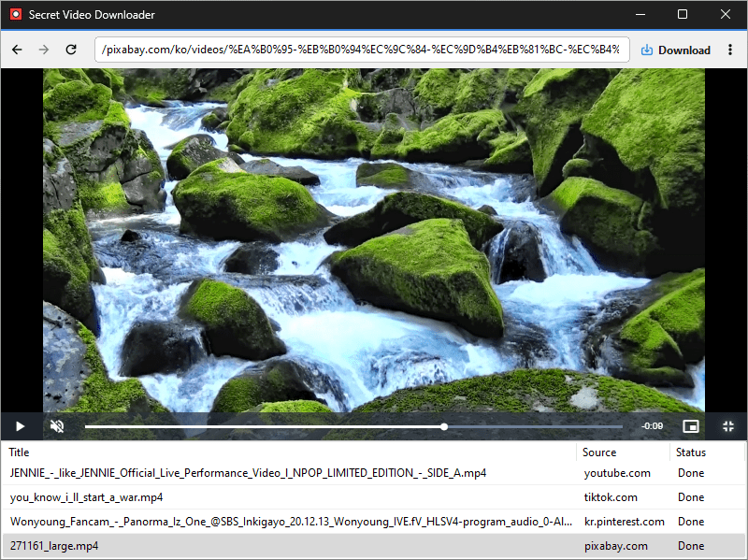
Task: Click the Download button
Action: click(675, 50)
